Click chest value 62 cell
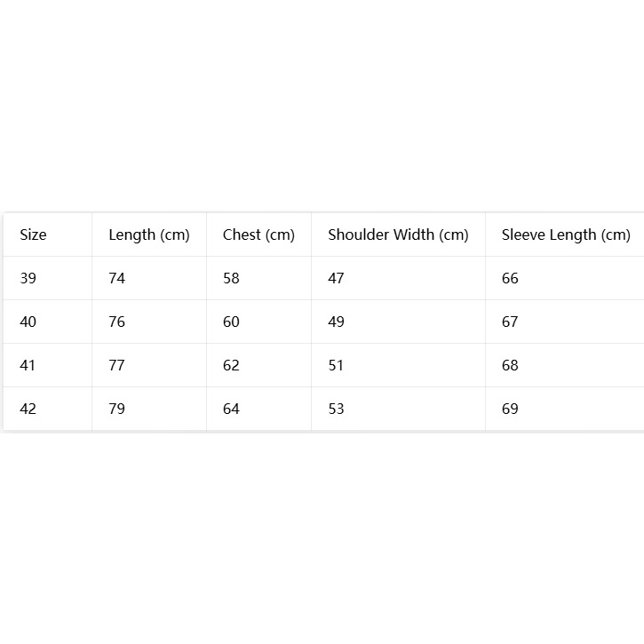This screenshot has width=644, height=644. coord(258,365)
